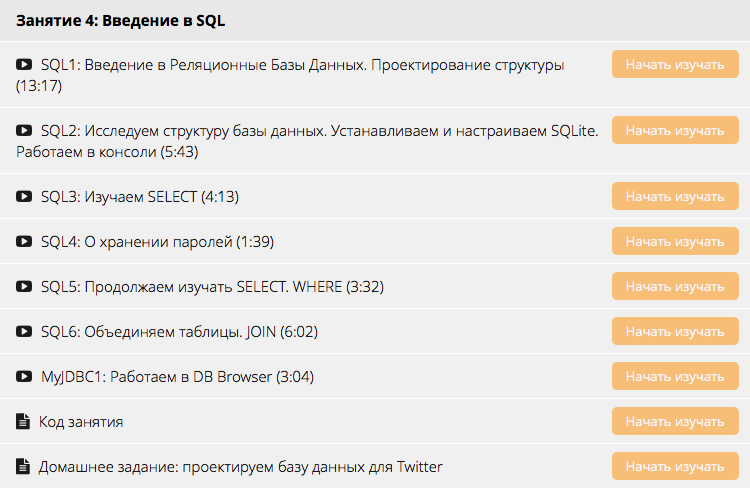
Task: Click the video icon beside SQL6 lesson
Action: click(25, 332)
